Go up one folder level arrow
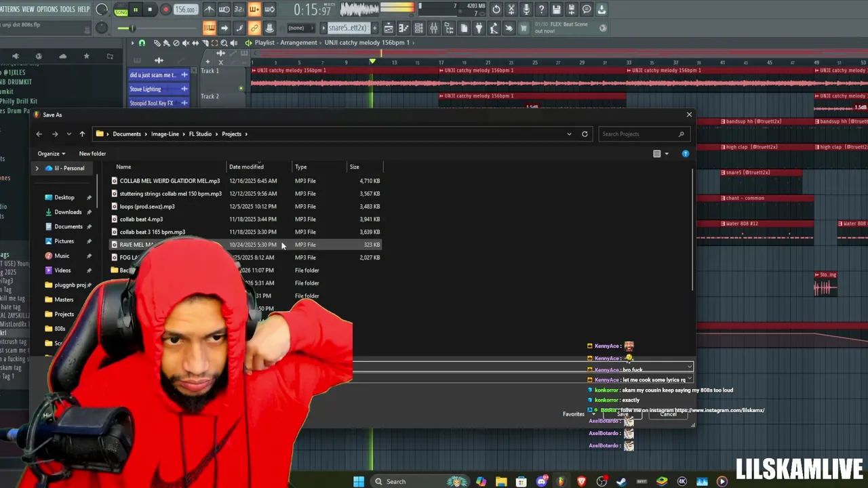This screenshot has width=868, height=488. coord(82,134)
